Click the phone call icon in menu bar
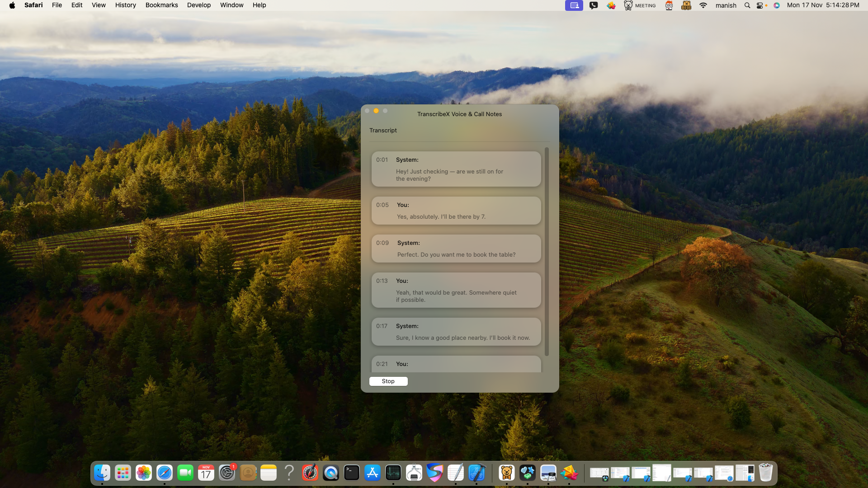The width and height of the screenshot is (868, 488). pyautogui.click(x=594, y=5)
